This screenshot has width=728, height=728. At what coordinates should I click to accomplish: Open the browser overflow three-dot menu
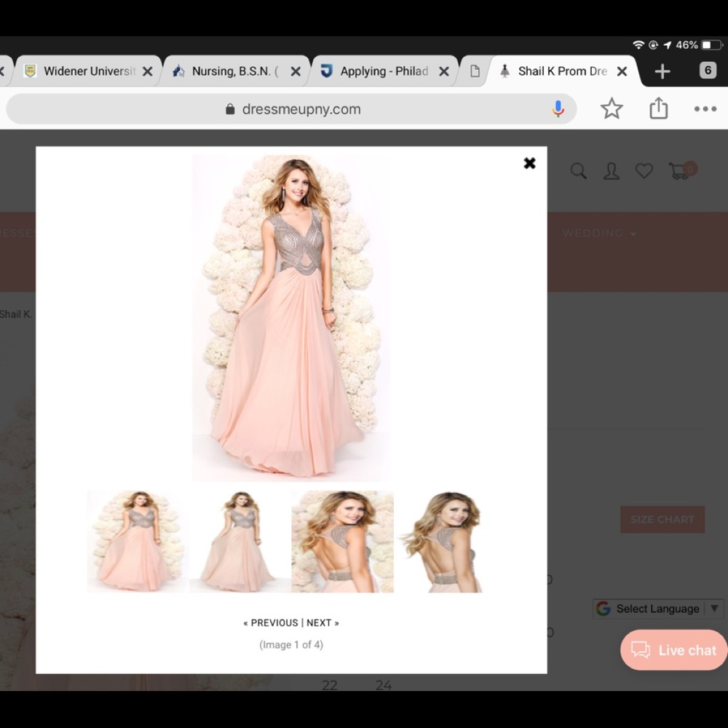click(x=705, y=108)
